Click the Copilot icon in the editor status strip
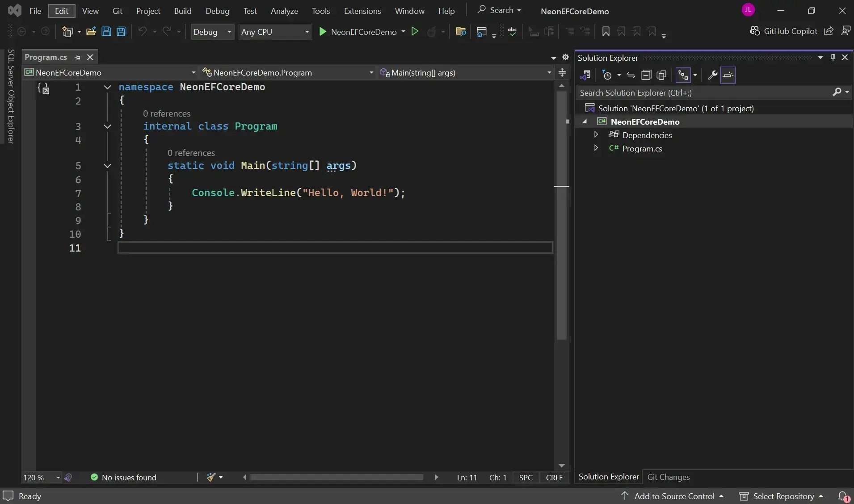Image resolution: width=854 pixels, height=504 pixels. 68,477
